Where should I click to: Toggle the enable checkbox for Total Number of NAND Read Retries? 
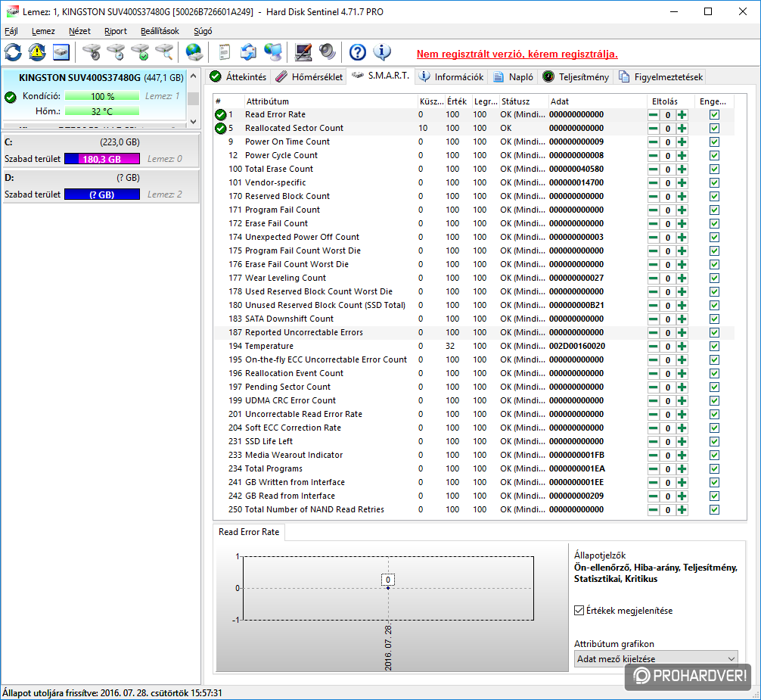point(714,510)
